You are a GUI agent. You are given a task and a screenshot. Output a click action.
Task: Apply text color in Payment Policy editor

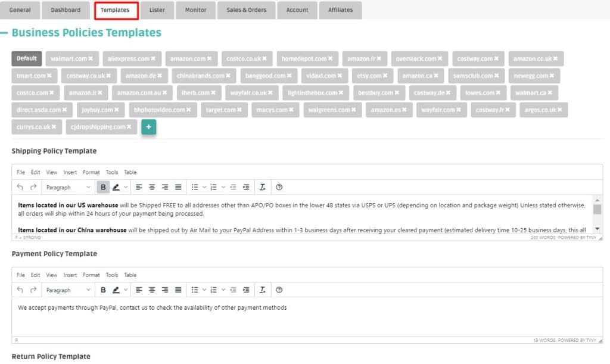(x=116, y=290)
